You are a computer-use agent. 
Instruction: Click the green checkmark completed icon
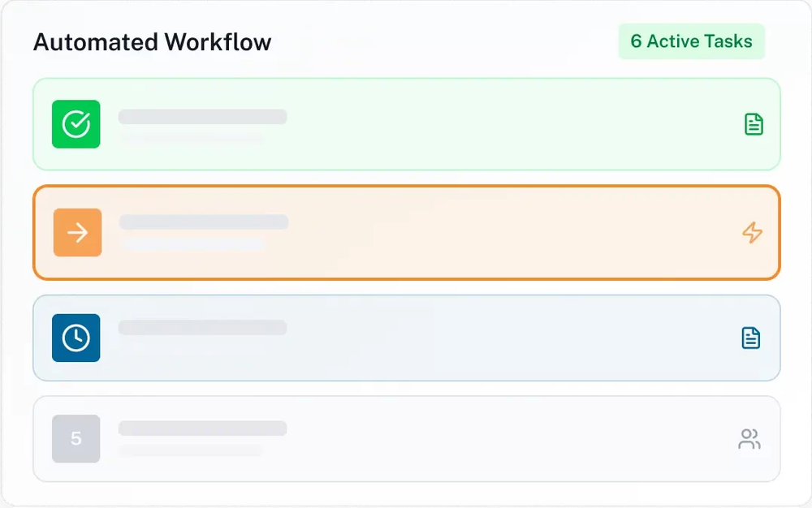76,124
